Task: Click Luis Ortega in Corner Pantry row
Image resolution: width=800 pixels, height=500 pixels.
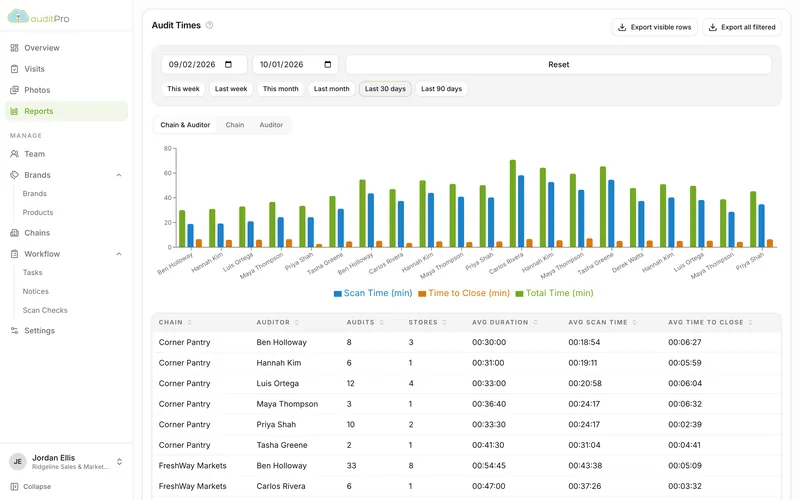Action: click(278, 384)
